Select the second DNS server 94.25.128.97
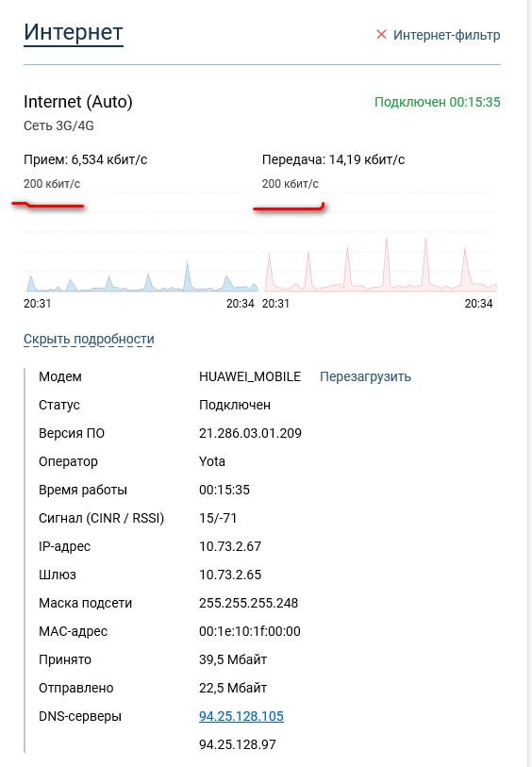 tap(238, 744)
